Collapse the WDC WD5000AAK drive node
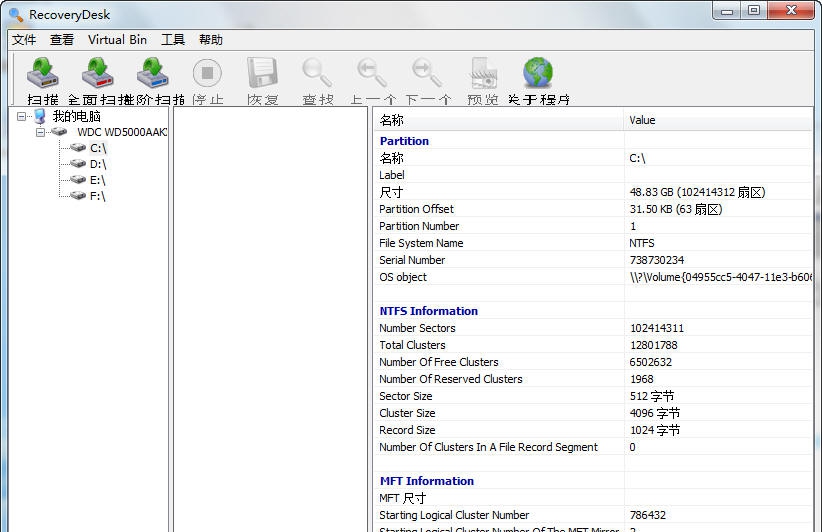Screen dimensions: 822x532 point(41,132)
